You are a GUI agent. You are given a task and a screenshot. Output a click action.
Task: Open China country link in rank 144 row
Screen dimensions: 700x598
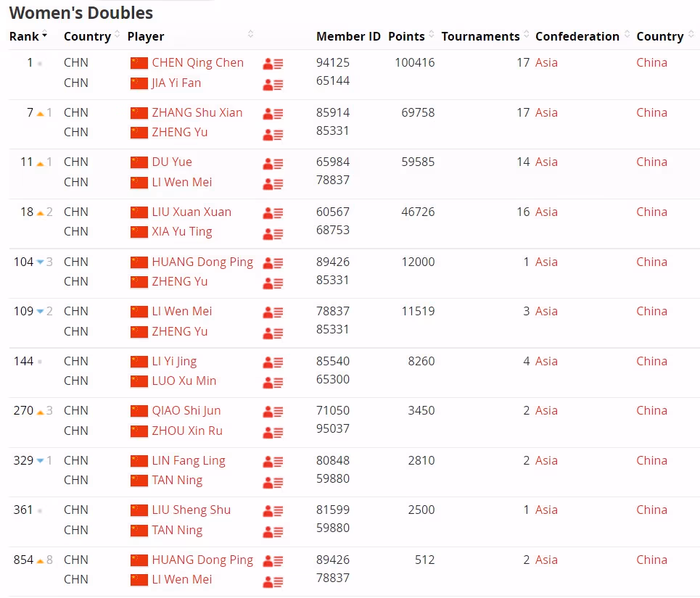pyautogui.click(x=651, y=362)
